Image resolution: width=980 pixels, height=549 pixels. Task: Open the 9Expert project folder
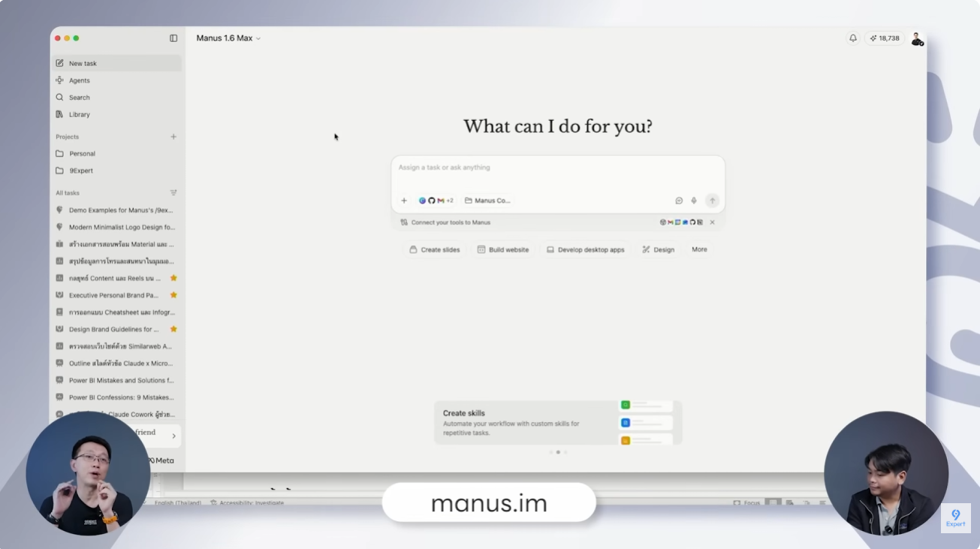point(116,170)
